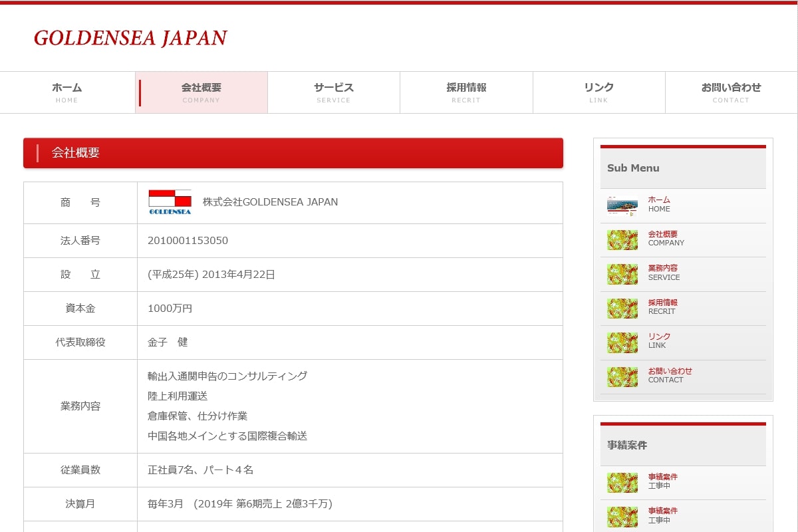Click the GOLDENSEA flag logo in 商号 row
Viewport: 798px width, 532px height.
tap(170, 202)
